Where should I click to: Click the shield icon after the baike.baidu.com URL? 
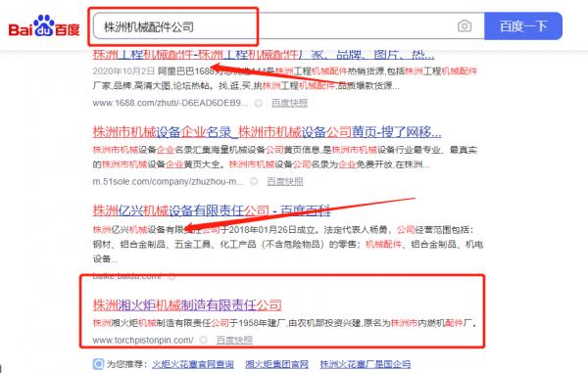click(171, 277)
